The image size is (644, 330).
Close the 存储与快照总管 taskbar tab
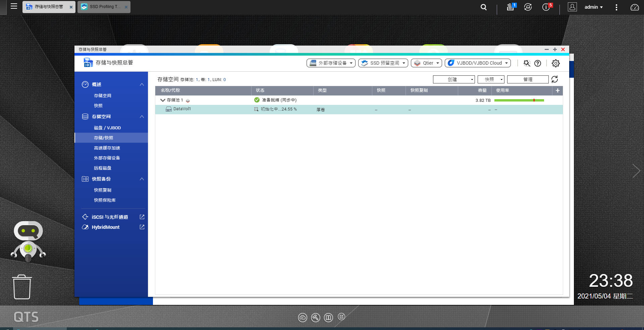pyautogui.click(x=71, y=7)
